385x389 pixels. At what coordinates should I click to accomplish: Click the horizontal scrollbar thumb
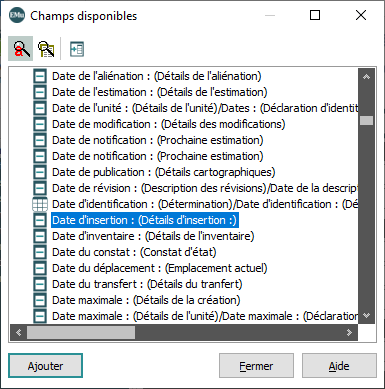pos(81,332)
